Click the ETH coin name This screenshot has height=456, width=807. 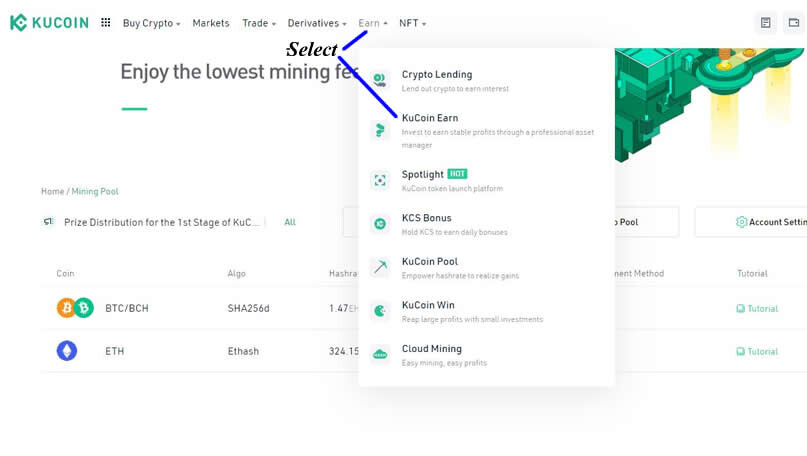pyautogui.click(x=114, y=352)
